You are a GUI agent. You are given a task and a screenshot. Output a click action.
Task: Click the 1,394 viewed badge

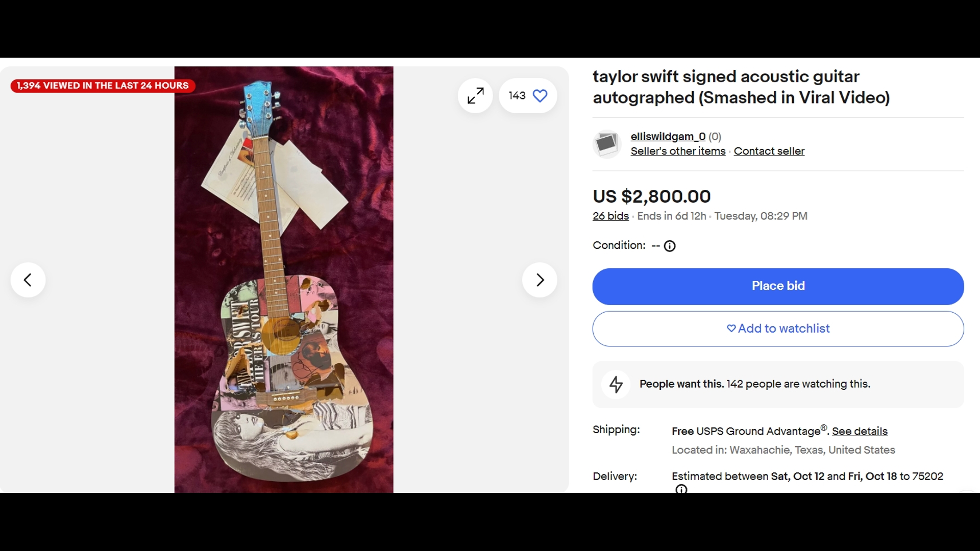tap(102, 85)
